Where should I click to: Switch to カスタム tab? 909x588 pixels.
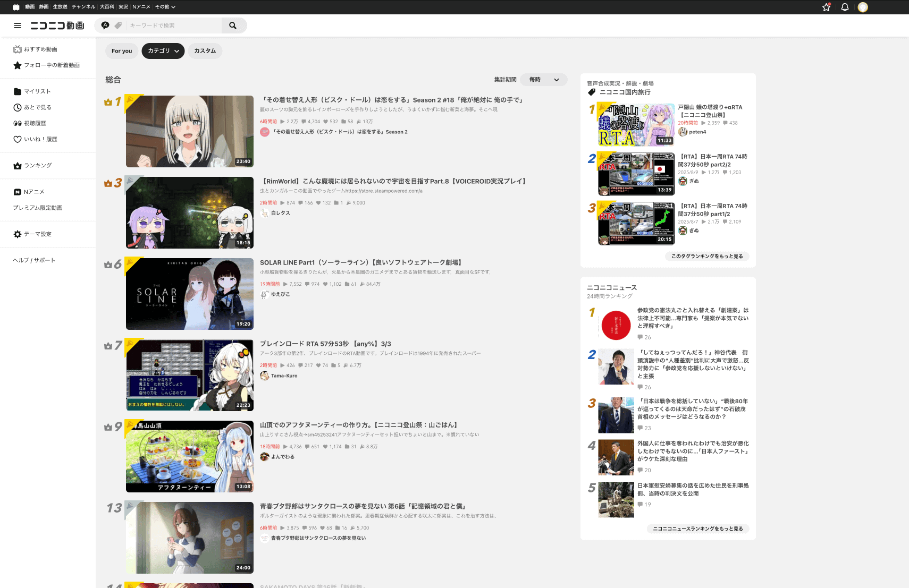(205, 51)
